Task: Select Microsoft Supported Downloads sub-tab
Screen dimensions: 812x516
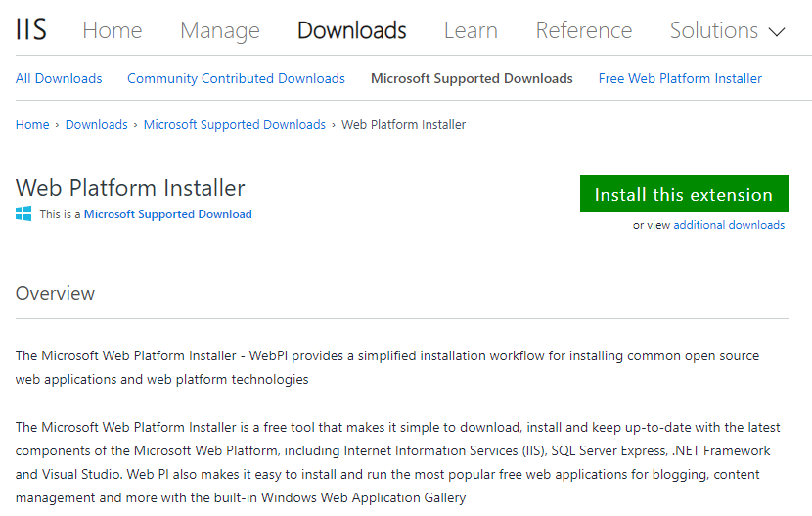Action: pyautogui.click(x=472, y=78)
